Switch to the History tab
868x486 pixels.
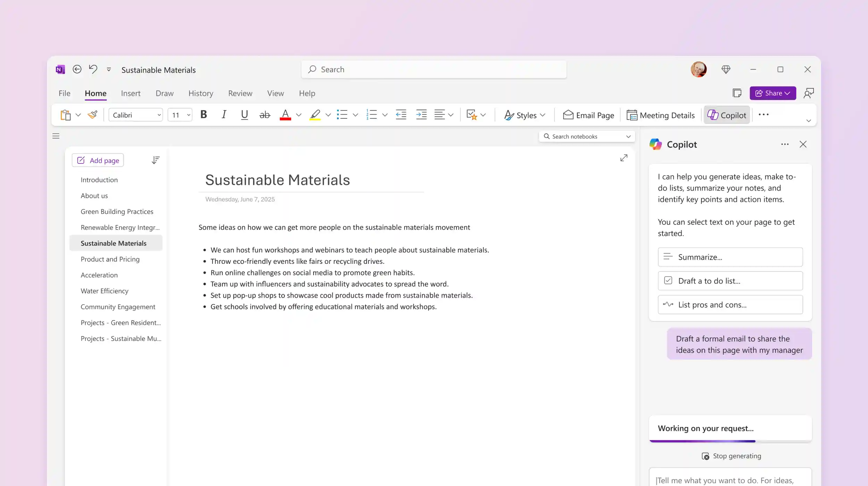201,93
